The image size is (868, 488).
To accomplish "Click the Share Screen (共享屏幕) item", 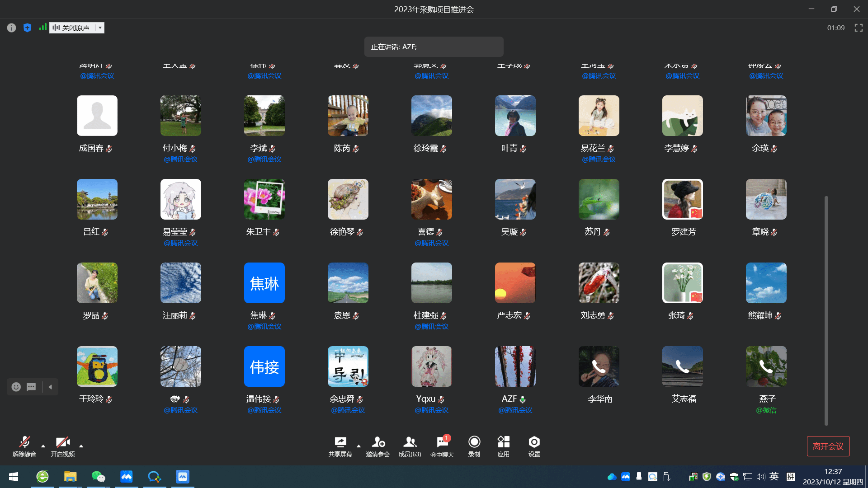I will coord(340,446).
